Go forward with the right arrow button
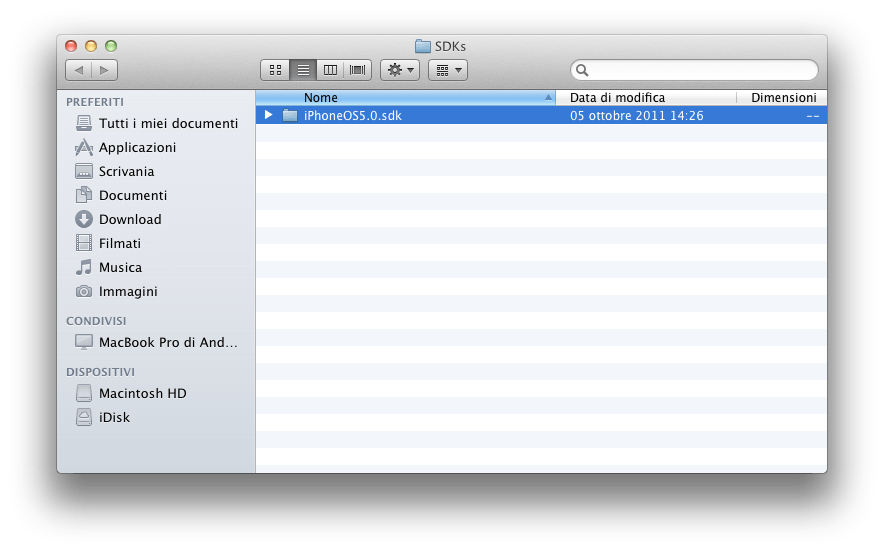The width and height of the screenshot is (884, 552). 105,70
